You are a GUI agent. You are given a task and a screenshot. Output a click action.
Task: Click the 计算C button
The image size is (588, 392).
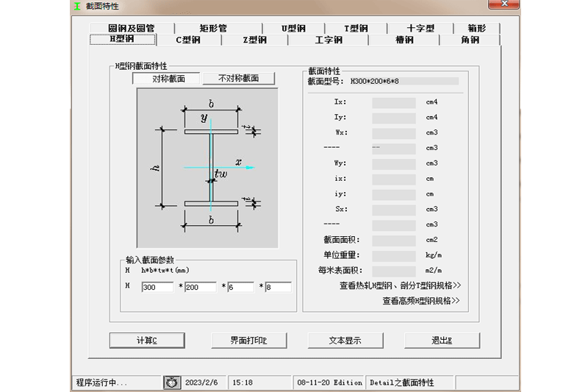pyautogui.click(x=147, y=341)
